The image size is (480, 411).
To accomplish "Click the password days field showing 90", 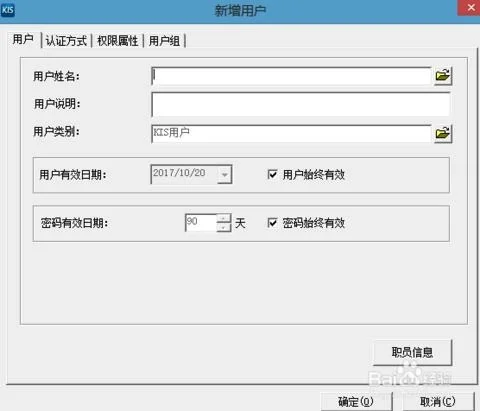I will click(201, 223).
